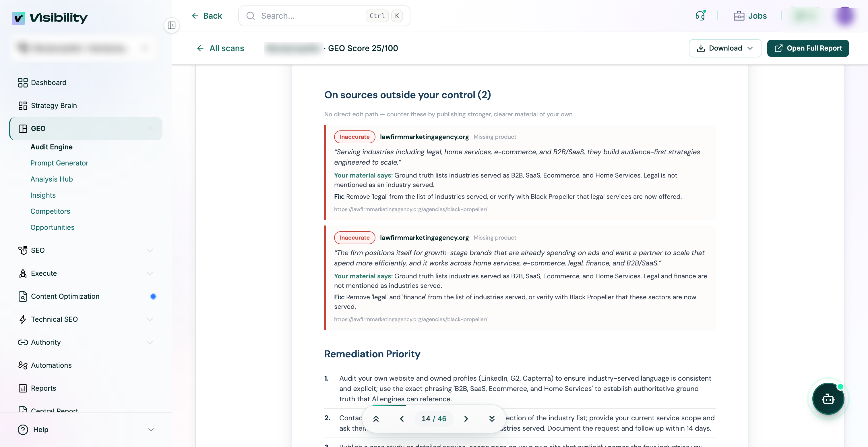Return to All scans

(220, 48)
